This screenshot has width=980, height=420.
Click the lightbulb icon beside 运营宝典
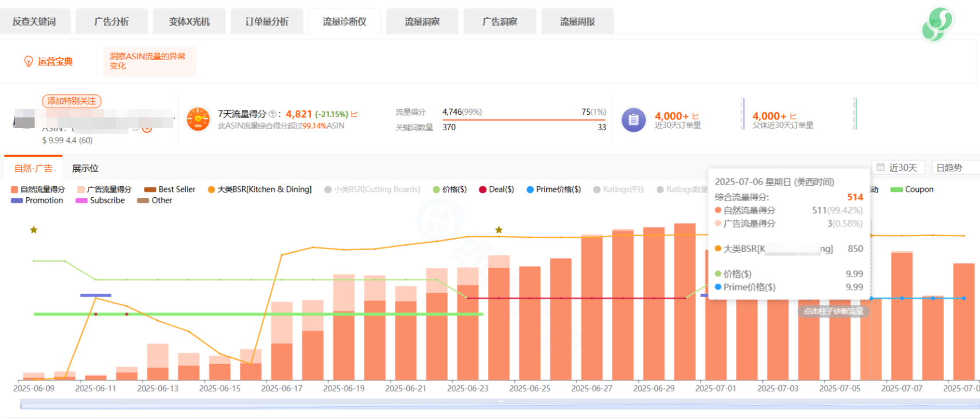(x=29, y=61)
